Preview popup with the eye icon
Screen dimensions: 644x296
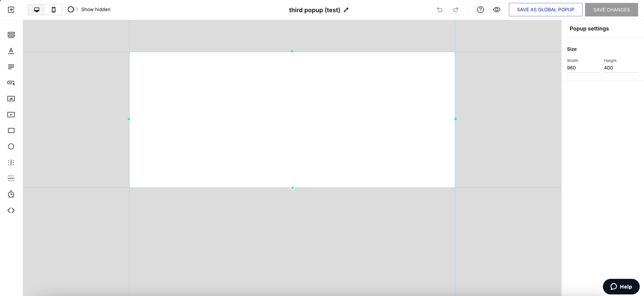(497, 10)
